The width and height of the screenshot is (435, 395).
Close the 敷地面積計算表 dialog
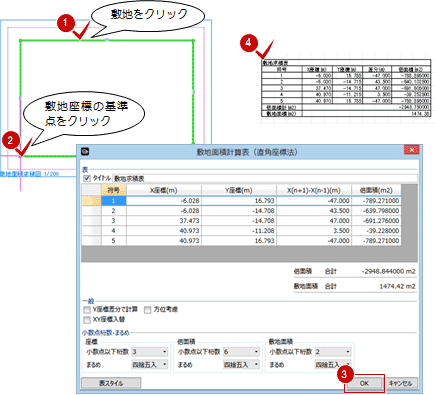click(411, 150)
